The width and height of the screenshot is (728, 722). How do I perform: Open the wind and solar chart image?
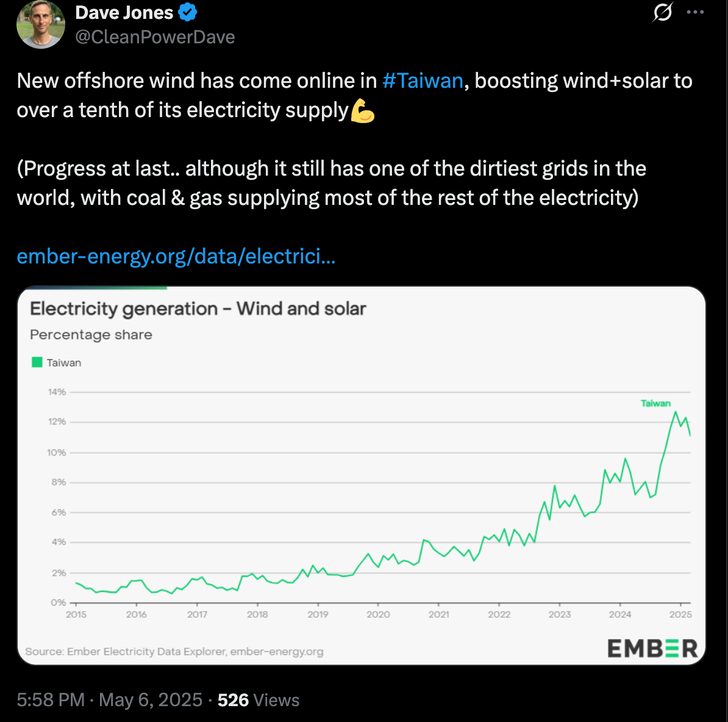click(361, 475)
